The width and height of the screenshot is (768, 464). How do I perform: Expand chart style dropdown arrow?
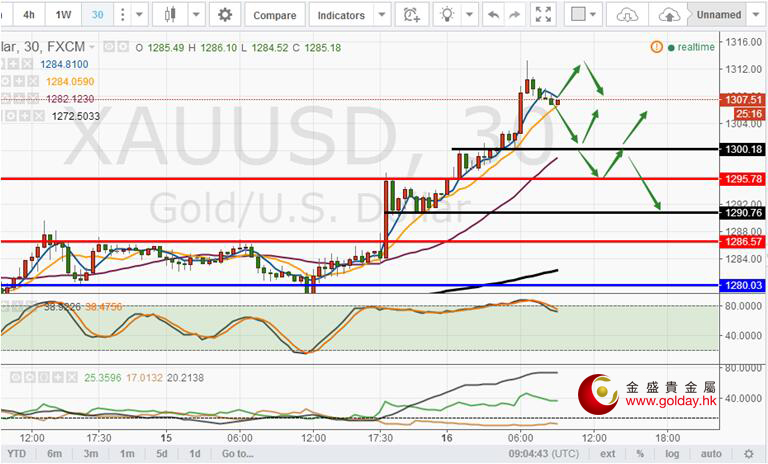click(x=196, y=15)
